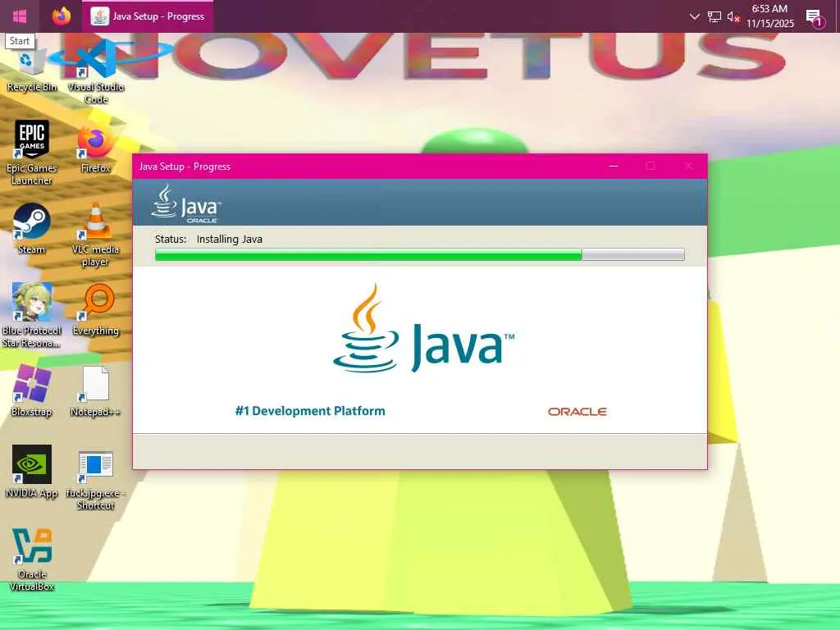Launch Firefox from the taskbar
The height and width of the screenshot is (630, 840).
click(x=62, y=16)
